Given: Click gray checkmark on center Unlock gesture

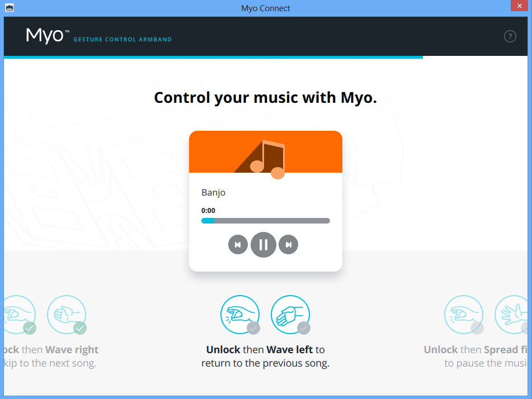Looking at the screenshot, I should 253,328.
